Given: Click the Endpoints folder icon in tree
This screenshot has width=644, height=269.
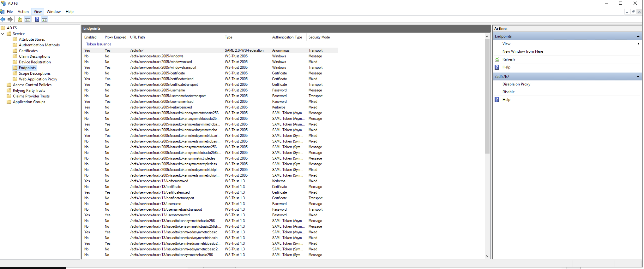Looking at the screenshot, I should (x=15, y=68).
